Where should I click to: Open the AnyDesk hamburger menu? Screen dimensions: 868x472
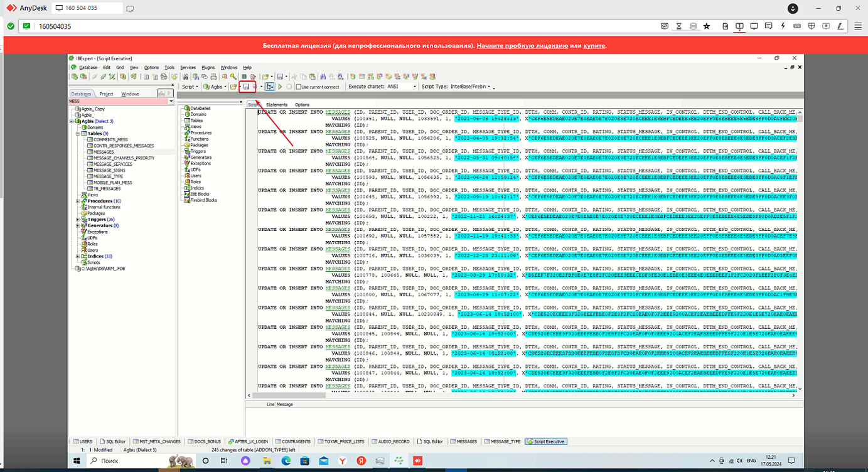tap(858, 26)
